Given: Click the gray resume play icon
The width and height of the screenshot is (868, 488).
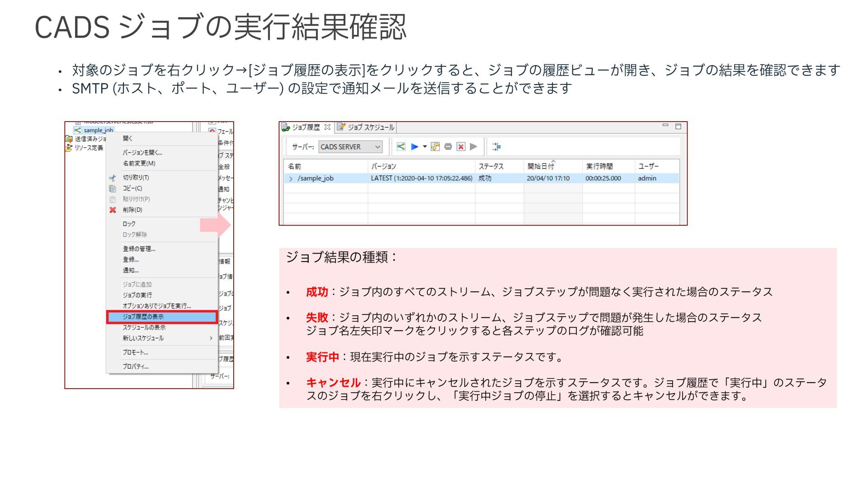Looking at the screenshot, I should [473, 147].
